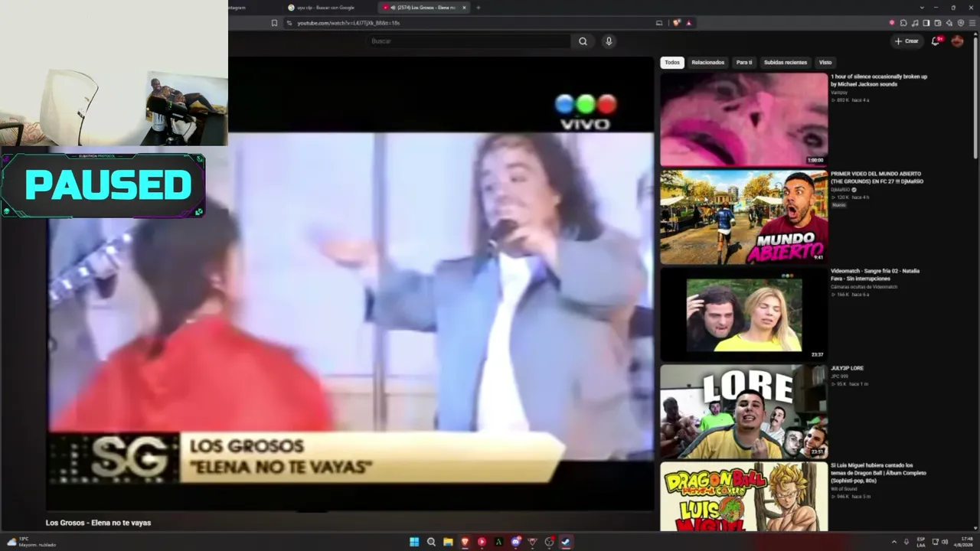Click the LORE video thumbnail

click(744, 411)
